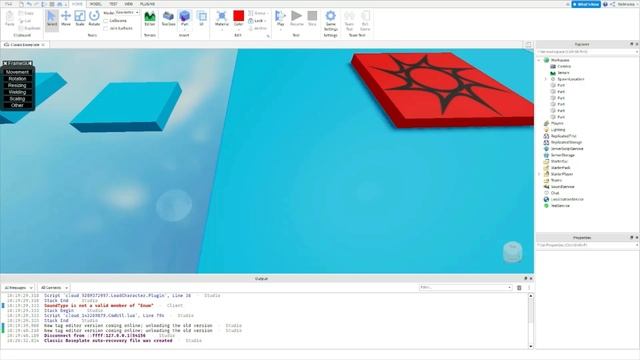Screen dimensions: 640x360
Task: Toggle the Collisions checkbox
Action: [x=106, y=21]
